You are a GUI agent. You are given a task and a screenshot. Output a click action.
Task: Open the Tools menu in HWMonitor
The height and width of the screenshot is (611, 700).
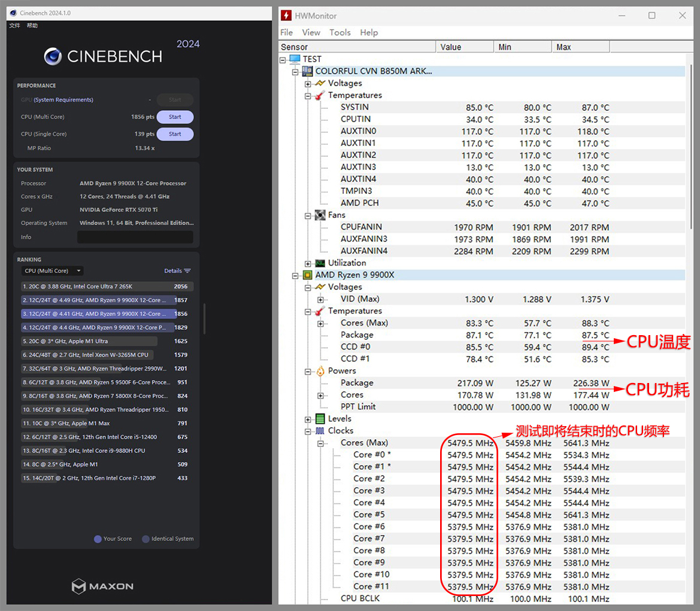point(340,32)
